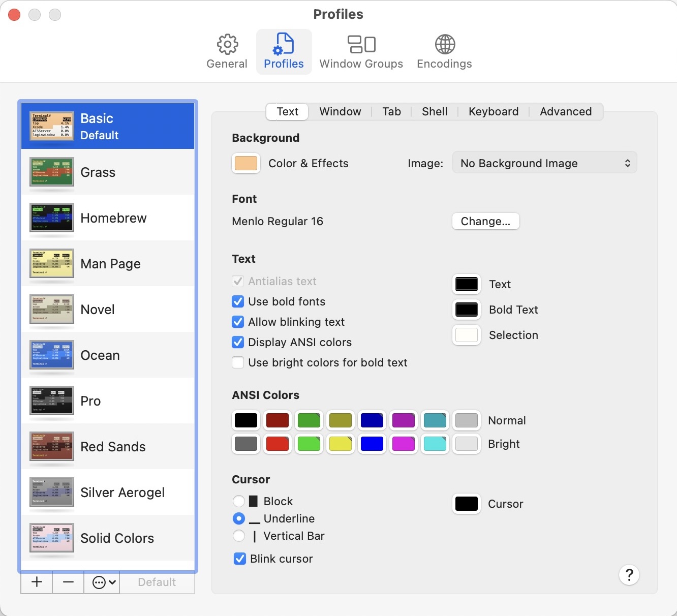This screenshot has width=677, height=616.
Task: Select the Block cursor radio button
Action: pos(239,502)
